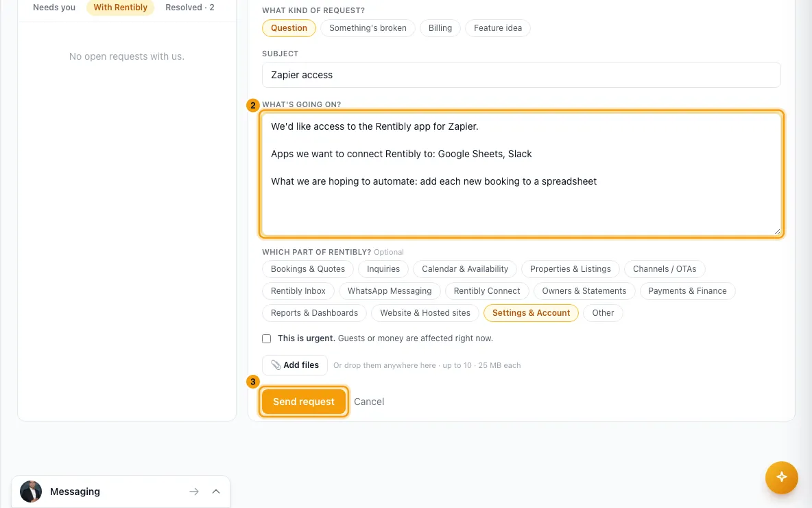Click the text area resize handle

[x=777, y=232]
